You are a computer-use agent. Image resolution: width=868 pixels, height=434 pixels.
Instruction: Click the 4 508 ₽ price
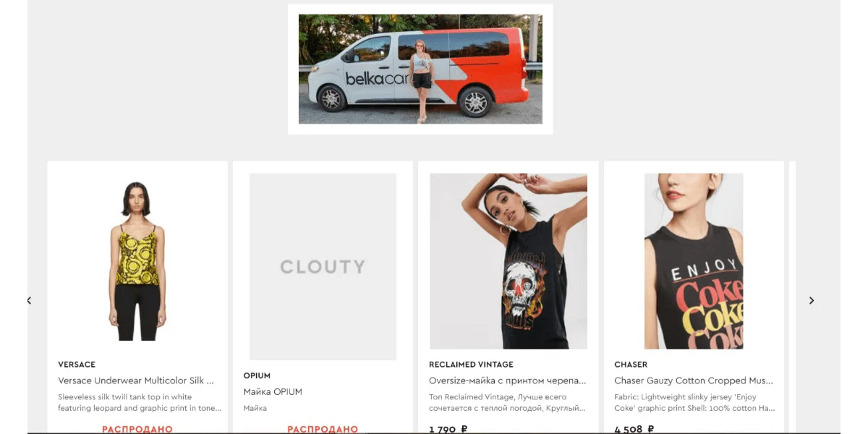click(x=633, y=429)
